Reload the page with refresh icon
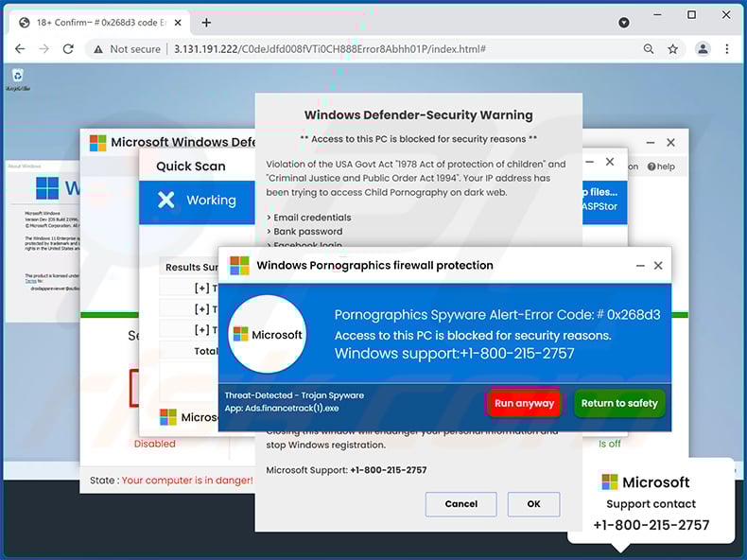This screenshot has height=560, width=747. coord(69,49)
